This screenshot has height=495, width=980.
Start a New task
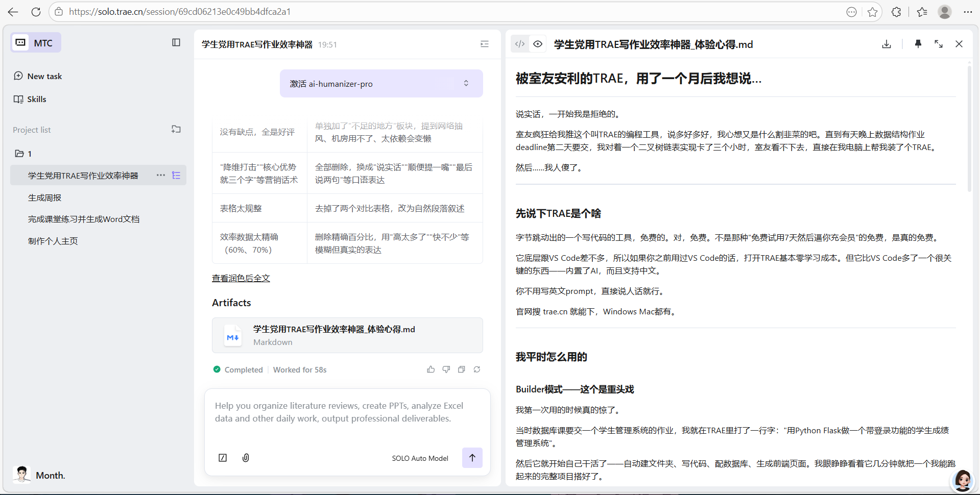pos(44,76)
